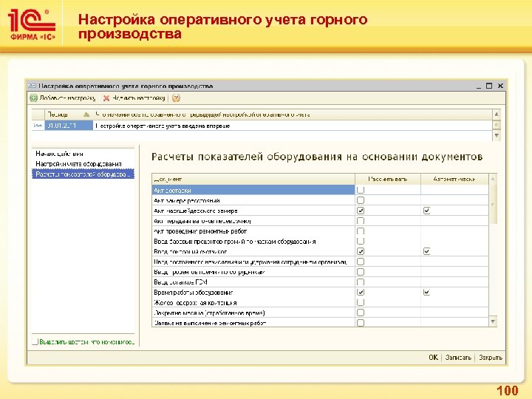The width and height of the screenshot is (532, 399).
Task: Uncheck Рассчитывать for 'Ввод показаний счетчиков'
Action: pos(361,251)
